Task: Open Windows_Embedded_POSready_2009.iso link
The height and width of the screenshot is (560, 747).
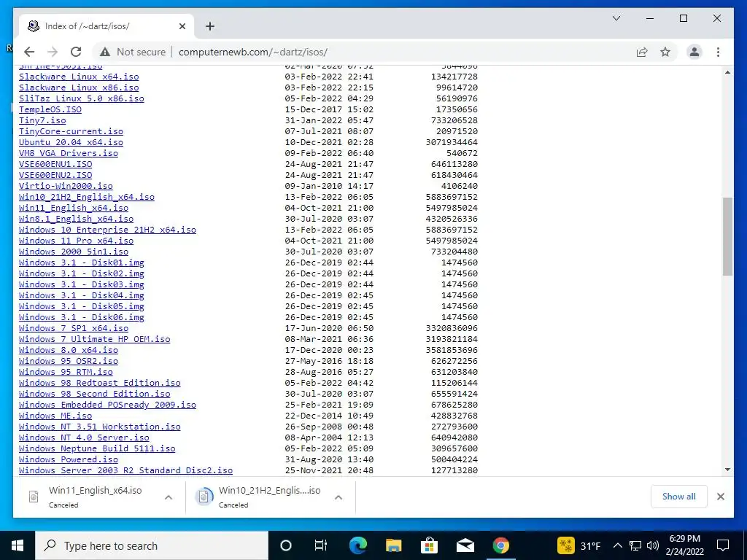Action: click(x=107, y=405)
